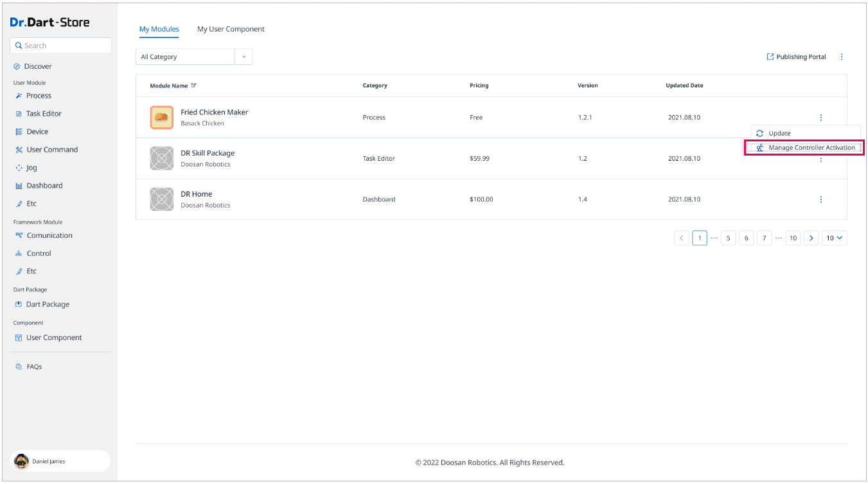Jump to page 5 in pagination

[728, 238]
